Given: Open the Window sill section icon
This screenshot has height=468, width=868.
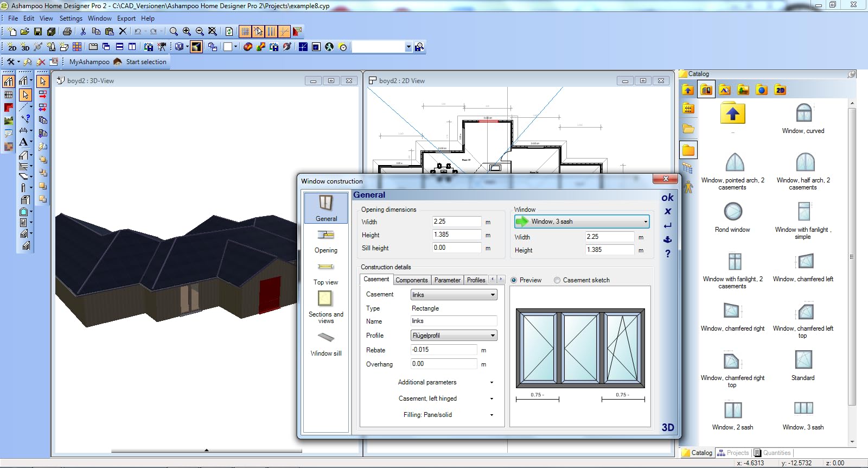Looking at the screenshot, I should click(326, 338).
